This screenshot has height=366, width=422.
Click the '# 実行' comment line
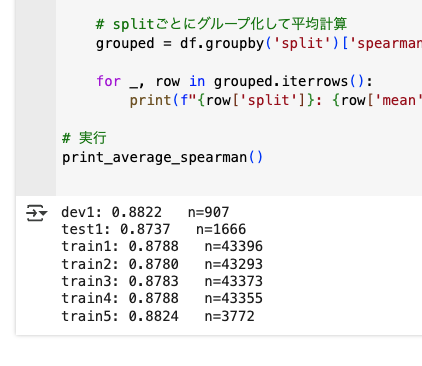[x=84, y=138]
